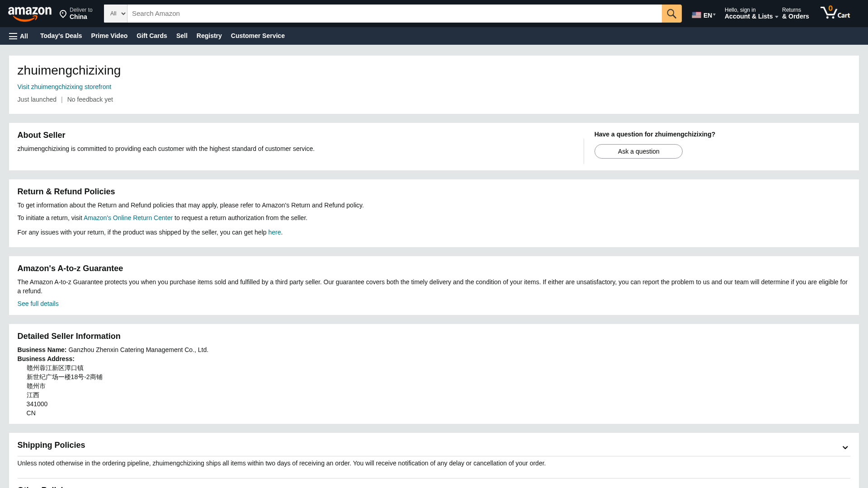The height and width of the screenshot is (488, 868).
Task: Click the Ask a question button
Action: pyautogui.click(x=638, y=151)
